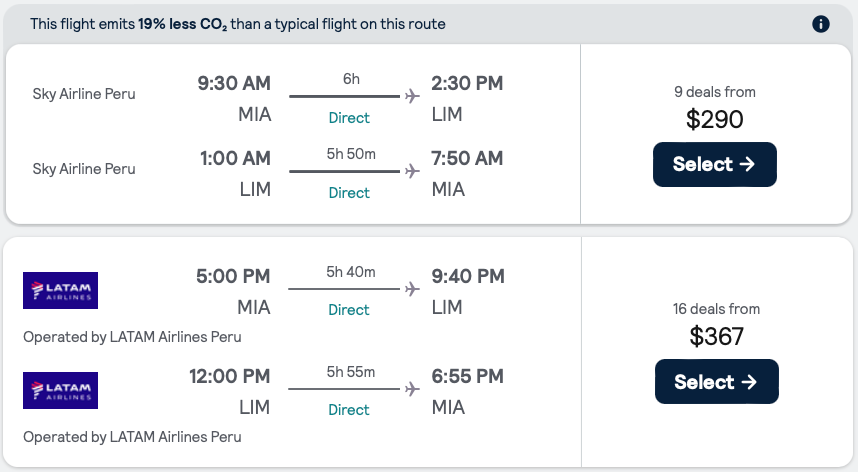Image resolution: width=858 pixels, height=472 pixels.
Task: Click the 16 deals from text
Action: (716, 309)
